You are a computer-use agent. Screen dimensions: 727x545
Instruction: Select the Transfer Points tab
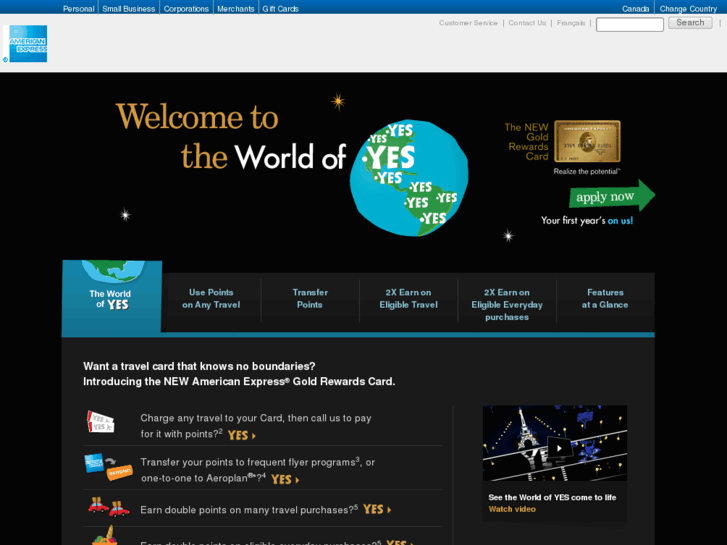click(310, 299)
